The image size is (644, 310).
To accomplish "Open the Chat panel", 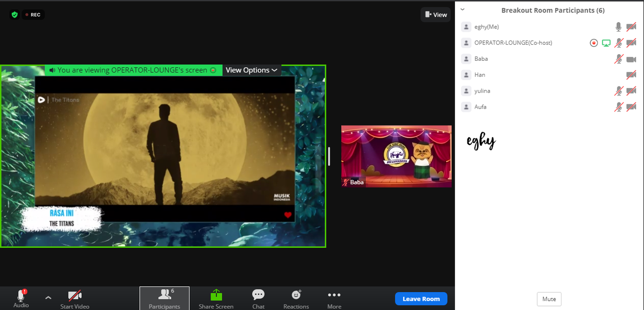I will pyautogui.click(x=258, y=299).
